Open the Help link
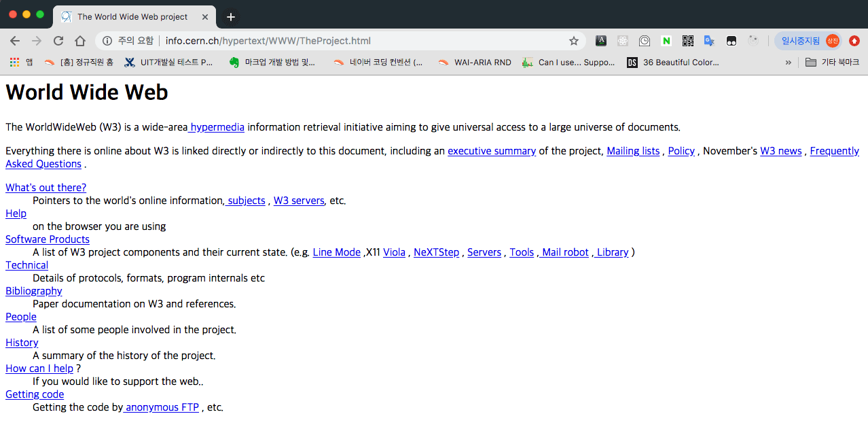The image size is (868, 431). pos(16,213)
